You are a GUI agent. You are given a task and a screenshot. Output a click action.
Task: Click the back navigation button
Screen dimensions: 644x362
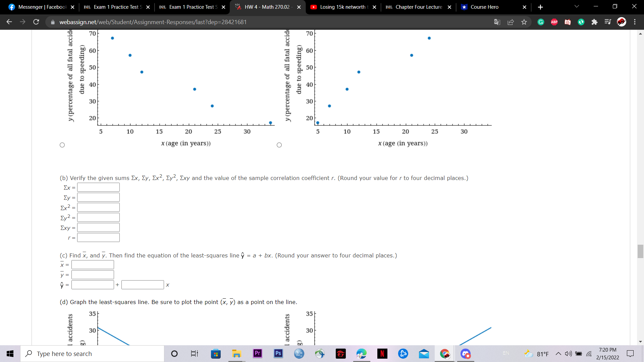point(9,22)
